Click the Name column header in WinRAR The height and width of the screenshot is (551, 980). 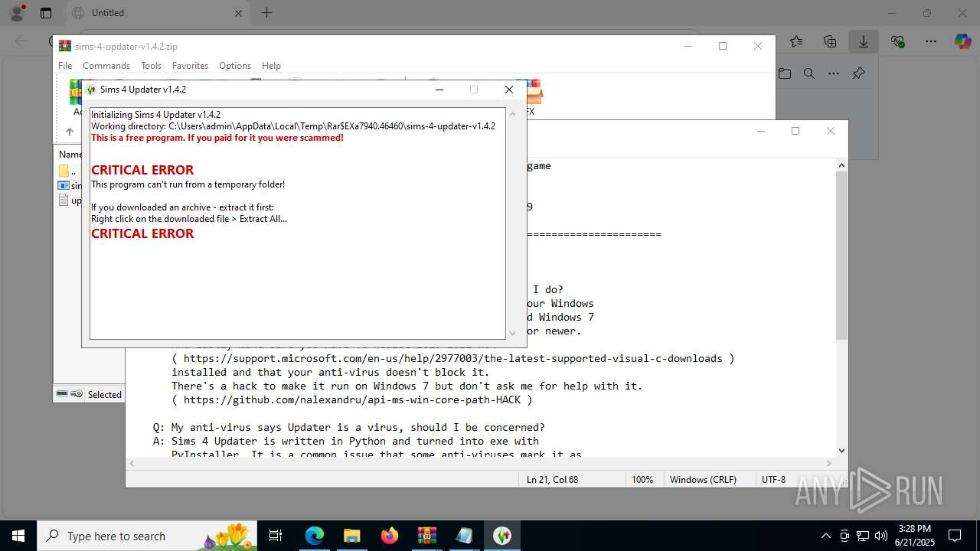[x=70, y=154]
